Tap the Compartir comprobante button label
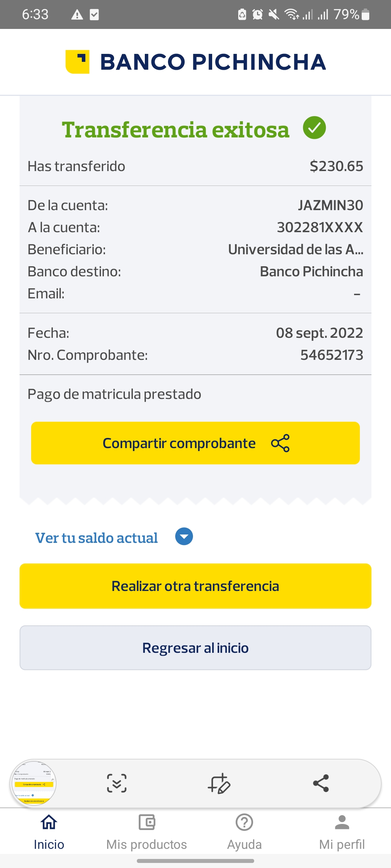Image resolution: width=391 pixels, height=868 pixels. pyautogui.click(x=179, y=443)
